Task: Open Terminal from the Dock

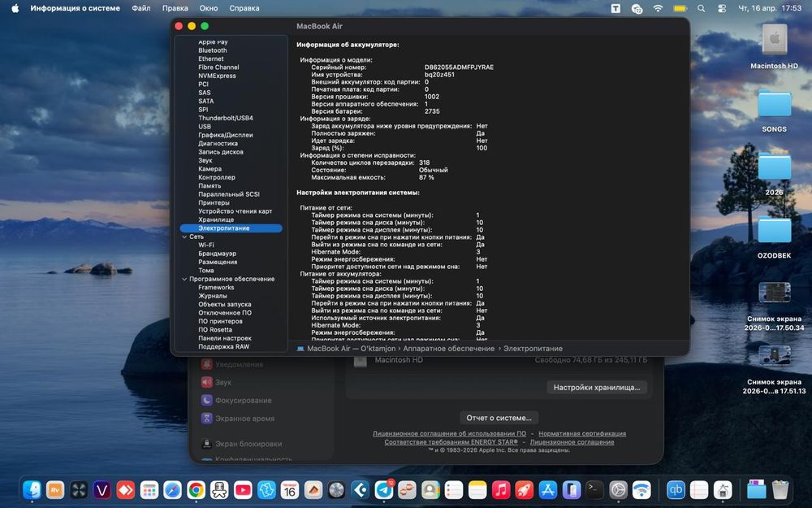Action: [x=594, y=490]
